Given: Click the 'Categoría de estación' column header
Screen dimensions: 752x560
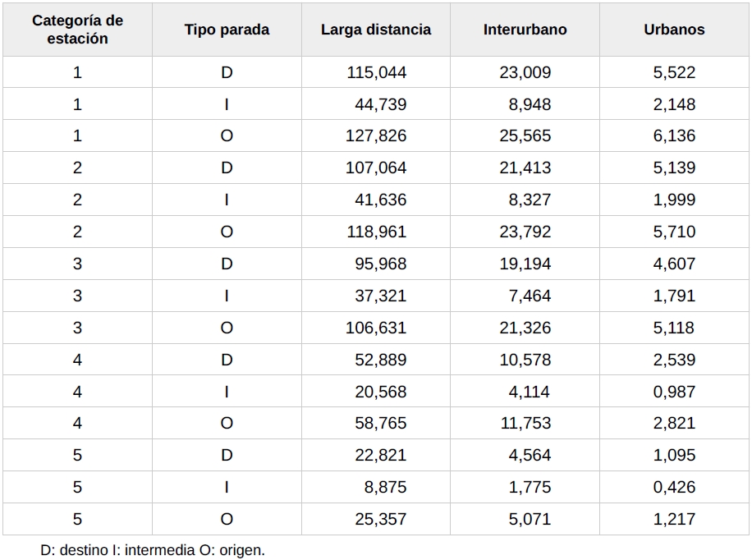Looking at the screenshot, I should click(77, 30).
